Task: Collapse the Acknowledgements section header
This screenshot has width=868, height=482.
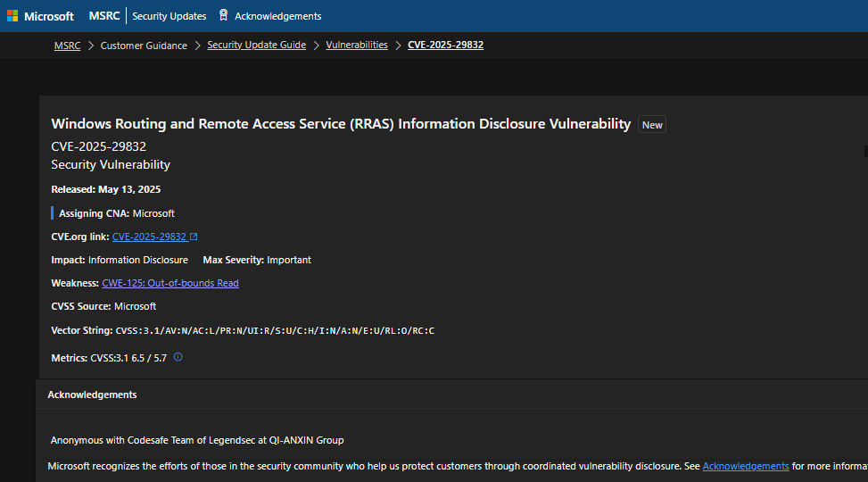Action: pyautogui.click(x=92, y=395)
